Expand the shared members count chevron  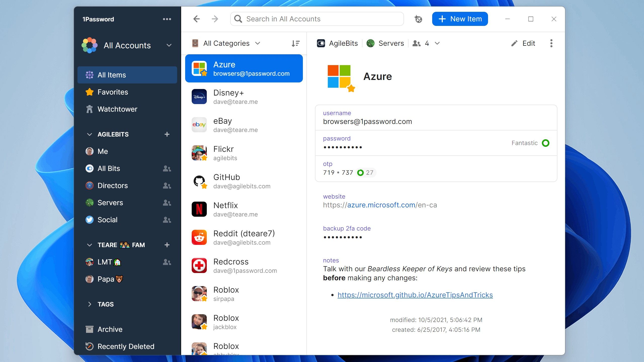click(437, 43)
